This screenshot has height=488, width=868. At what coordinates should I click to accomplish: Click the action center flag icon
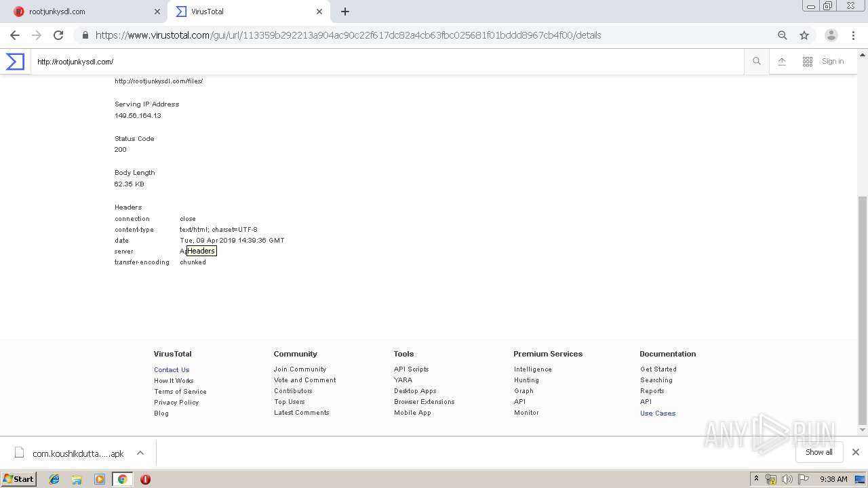pyautogui.click(x=804, y=479)
